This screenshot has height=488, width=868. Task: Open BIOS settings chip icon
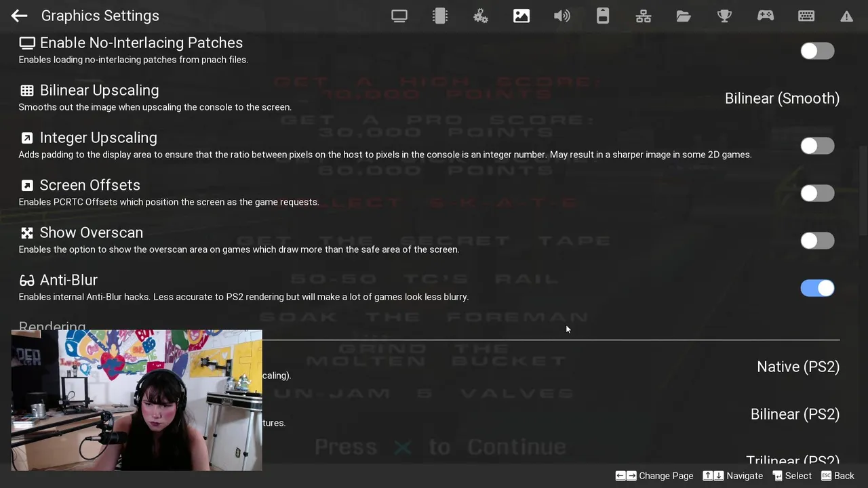440,16
